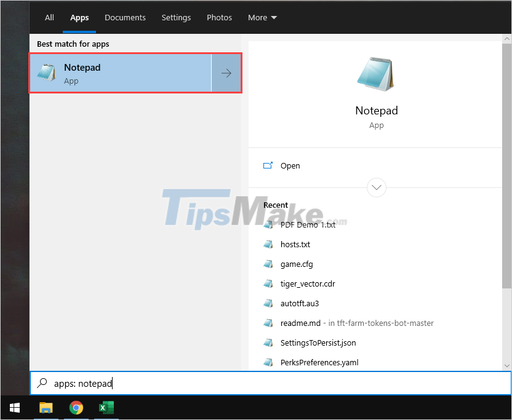Image resolution: width=512 pixels, height=420 pixels.
Task: Expand the chevron below Open
Action: tap(376, 188)
